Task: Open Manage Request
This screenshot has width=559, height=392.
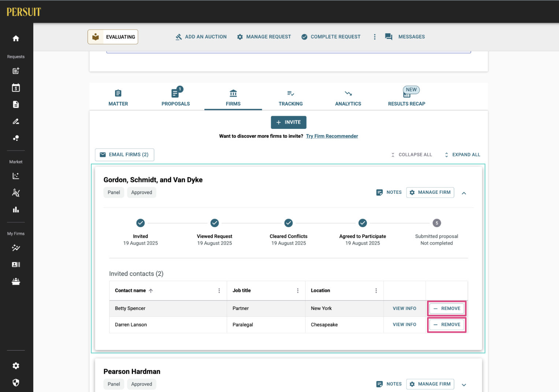Action: 264,37
